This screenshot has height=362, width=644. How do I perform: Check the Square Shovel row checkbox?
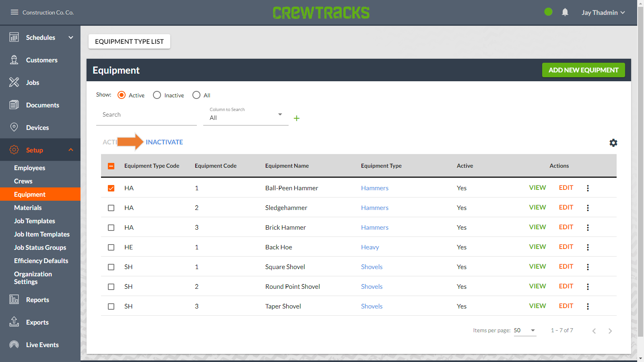tap(111, 267)
